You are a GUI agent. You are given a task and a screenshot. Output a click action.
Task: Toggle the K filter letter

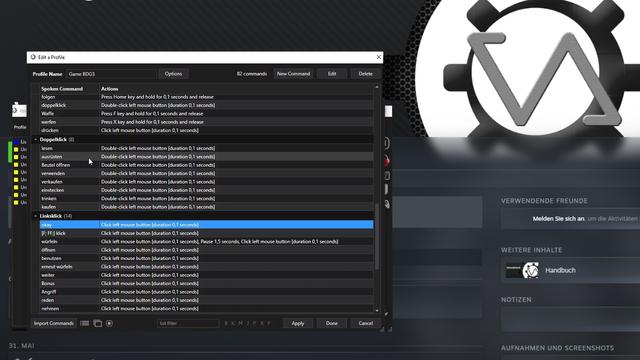point(233,323)
